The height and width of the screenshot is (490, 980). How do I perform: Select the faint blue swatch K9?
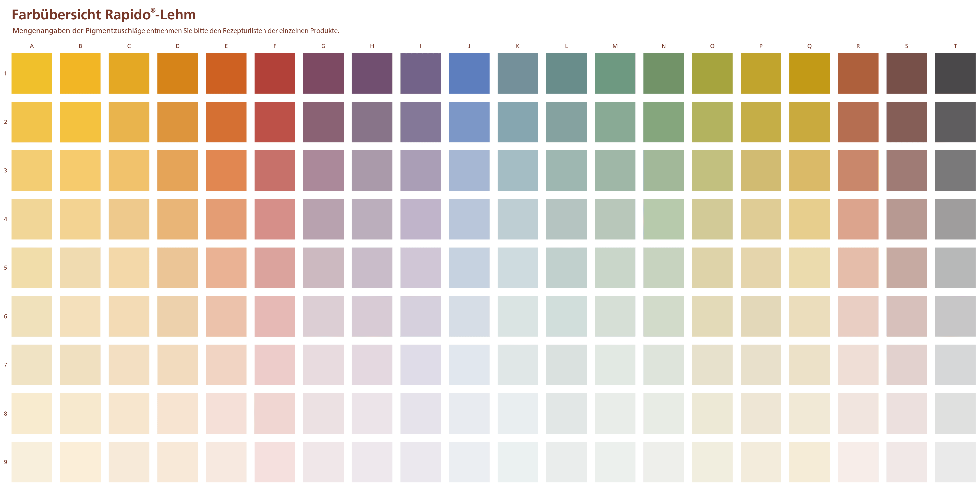tap(518, 462)
